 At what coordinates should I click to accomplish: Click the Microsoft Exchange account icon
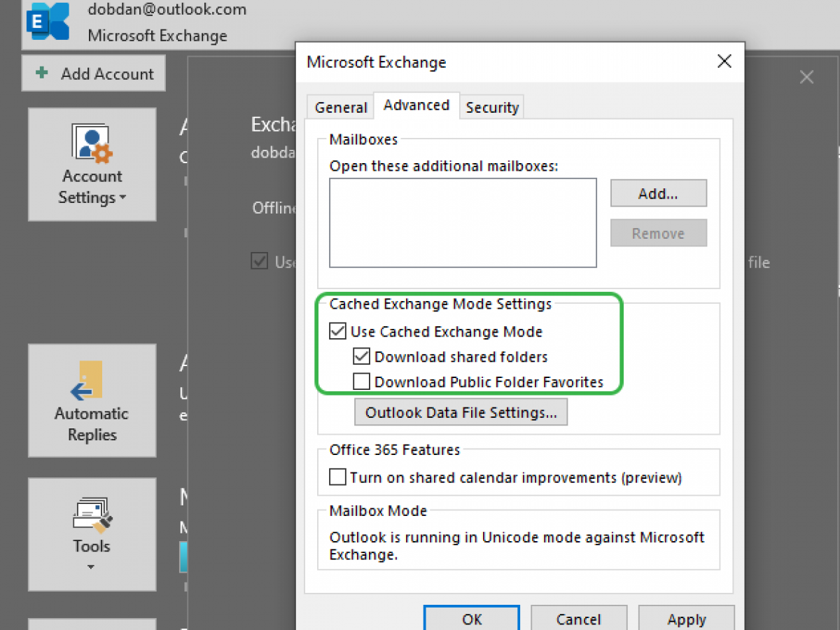pos(48,22)
